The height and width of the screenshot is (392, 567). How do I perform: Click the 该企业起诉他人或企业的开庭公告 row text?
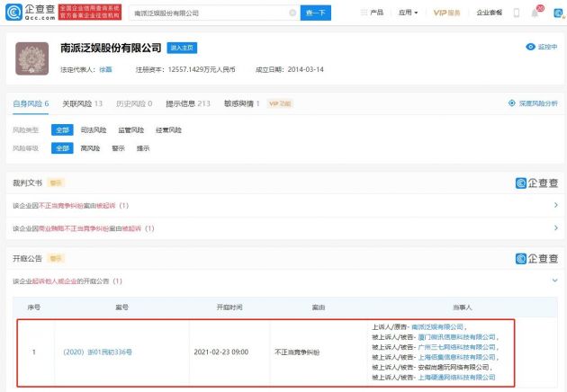click(67, 281)
